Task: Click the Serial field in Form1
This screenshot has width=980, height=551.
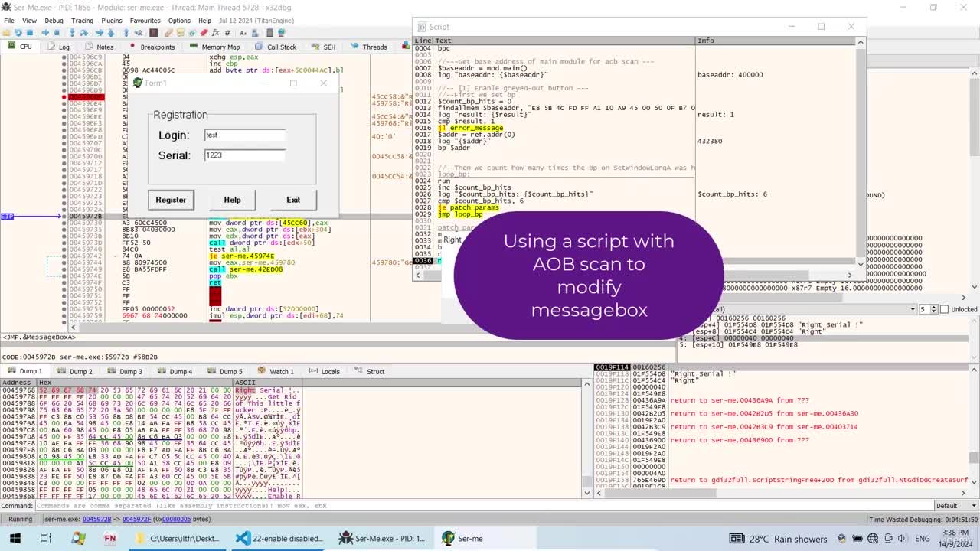Action: click(x=245, y=155)
